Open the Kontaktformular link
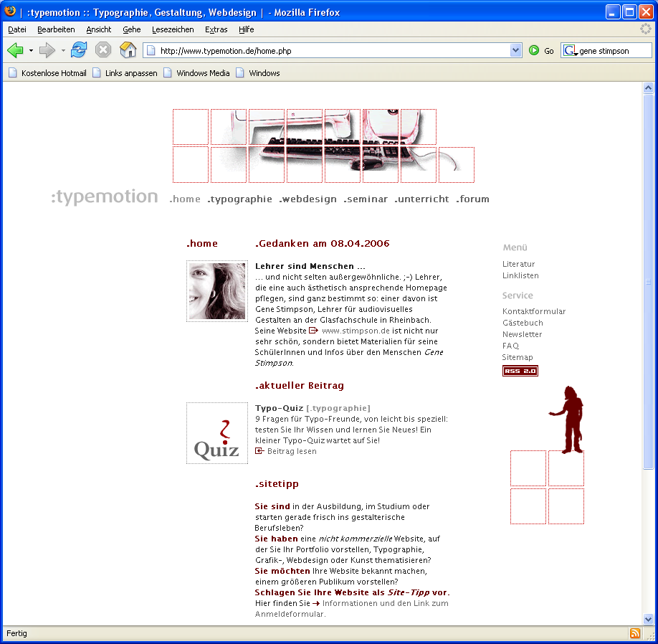Viewport: 658px width, 644px height. (x=534, y=311)
